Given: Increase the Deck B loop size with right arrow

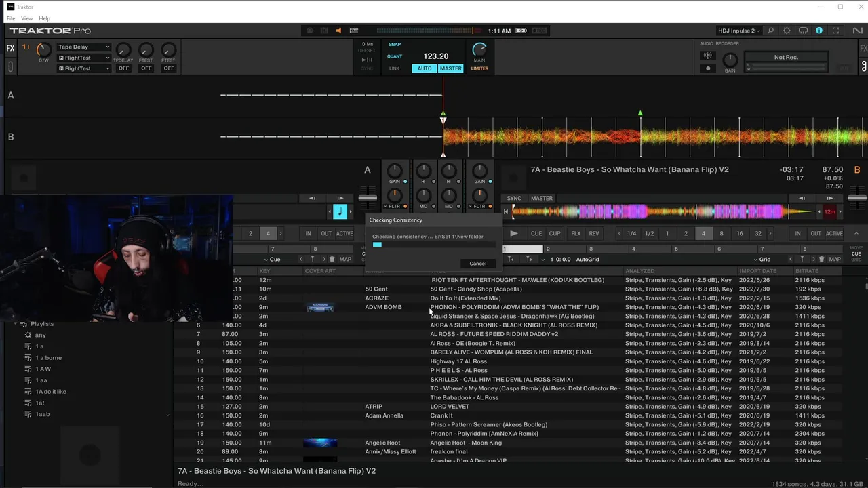Looking at the screenshot, I should click(x=769, y=233).
